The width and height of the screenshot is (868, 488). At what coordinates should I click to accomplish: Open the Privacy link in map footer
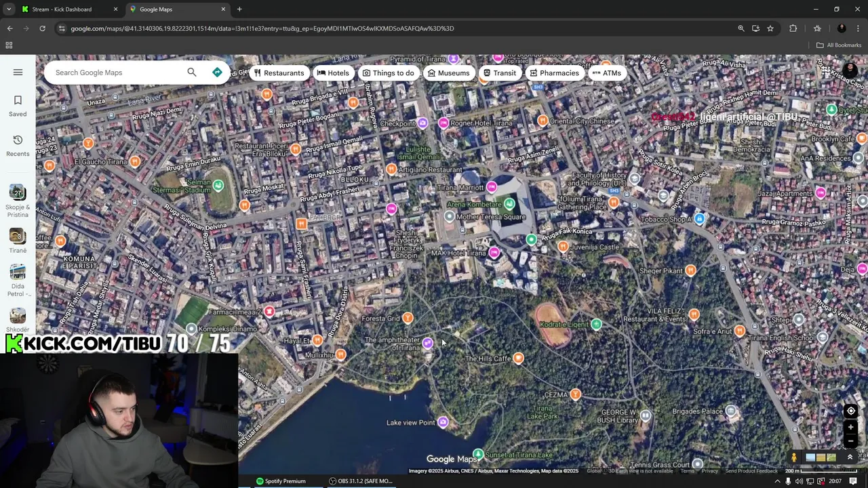pos(709,471)
